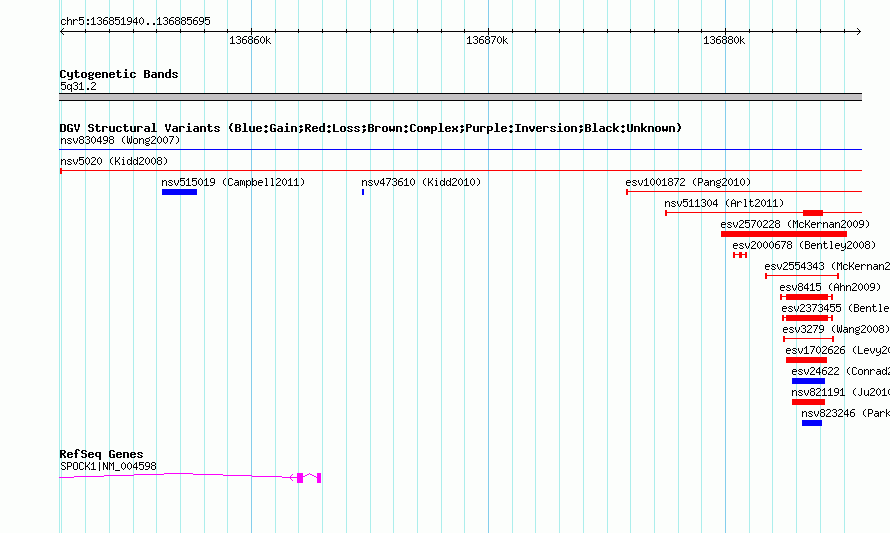Select the esv2570228 red loss bar
The width and height of the screenshot is (890, 533).
pyautogui.click(x=784, y=234)
